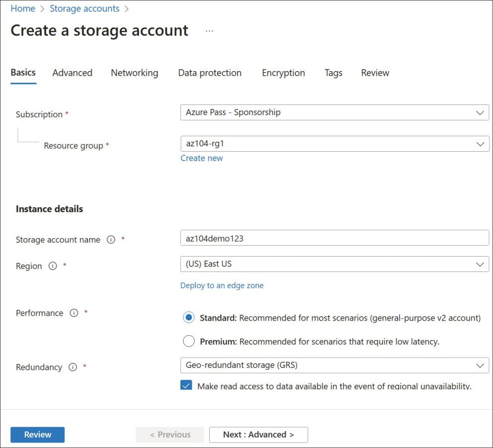Click the Create a storage account title
This screenshot has width=493, height=448.
tap(99, 31)
